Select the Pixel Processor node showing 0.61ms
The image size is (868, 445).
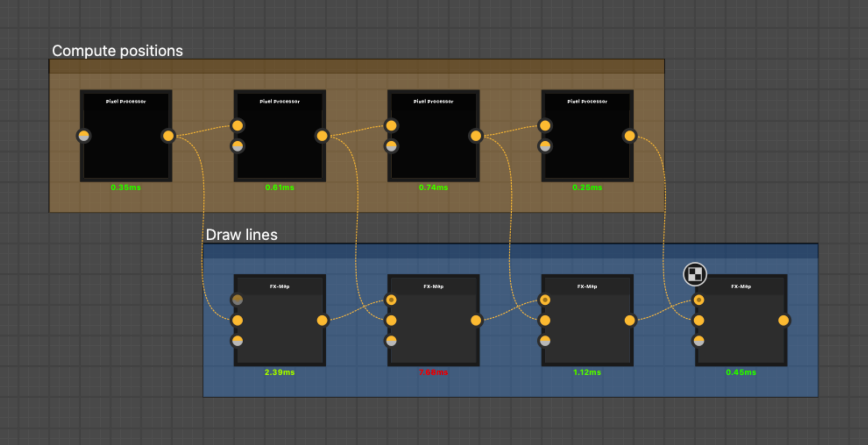coord(279,135)
